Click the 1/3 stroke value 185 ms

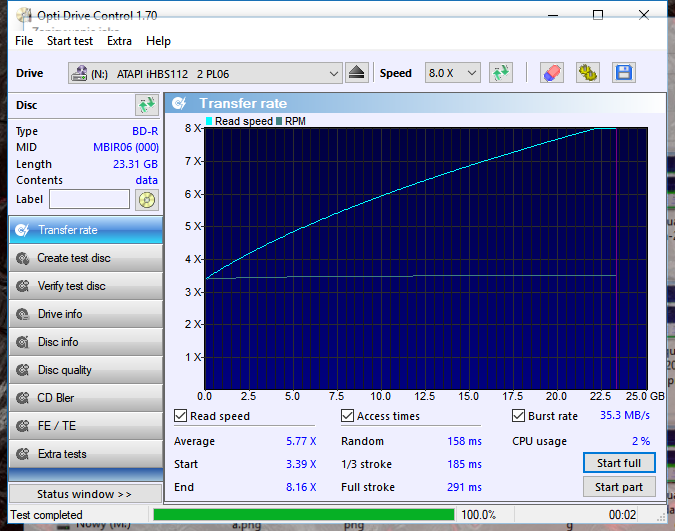click(x=464, y=464)
